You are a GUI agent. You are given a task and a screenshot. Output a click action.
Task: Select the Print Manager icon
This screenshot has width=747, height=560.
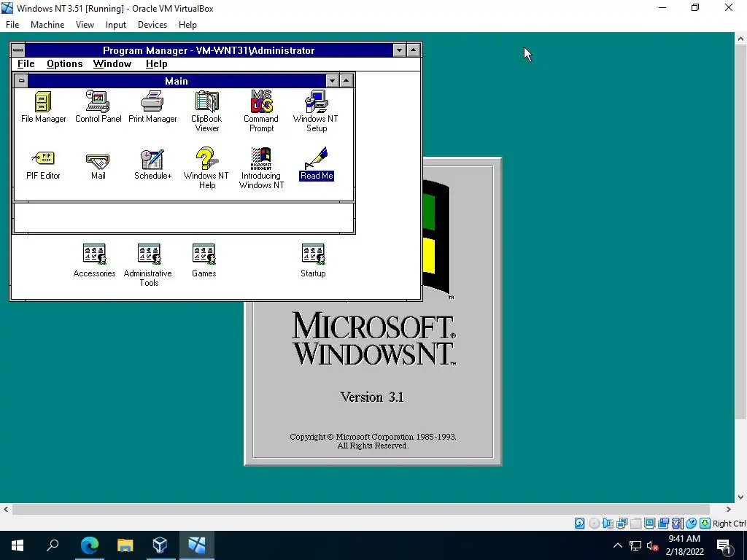click(x=152, y=107)
